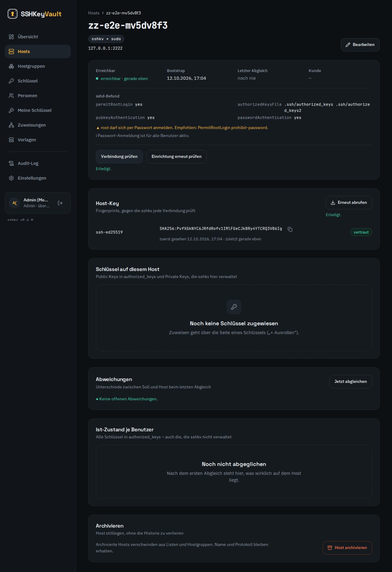Open Zuweisungen in the sidebar
The width and height of the screenshot is (392, 572).
pyautogui.click(x=38, y=125)
